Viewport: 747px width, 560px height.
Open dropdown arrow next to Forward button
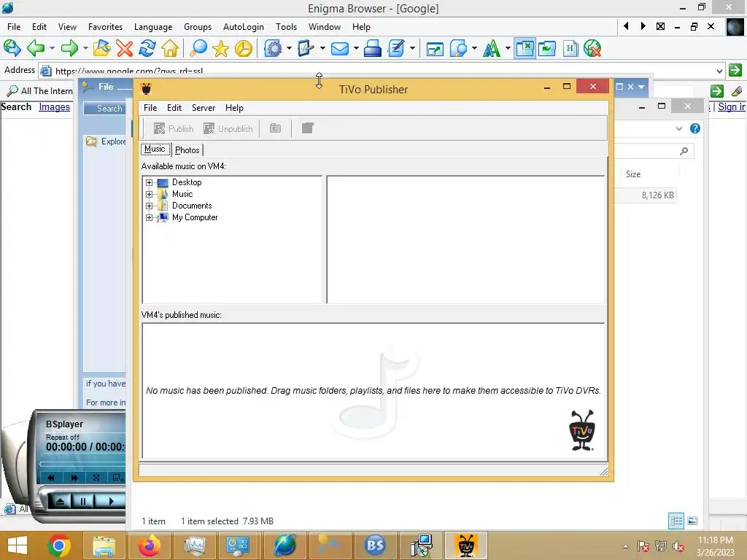tap(85, 48)
